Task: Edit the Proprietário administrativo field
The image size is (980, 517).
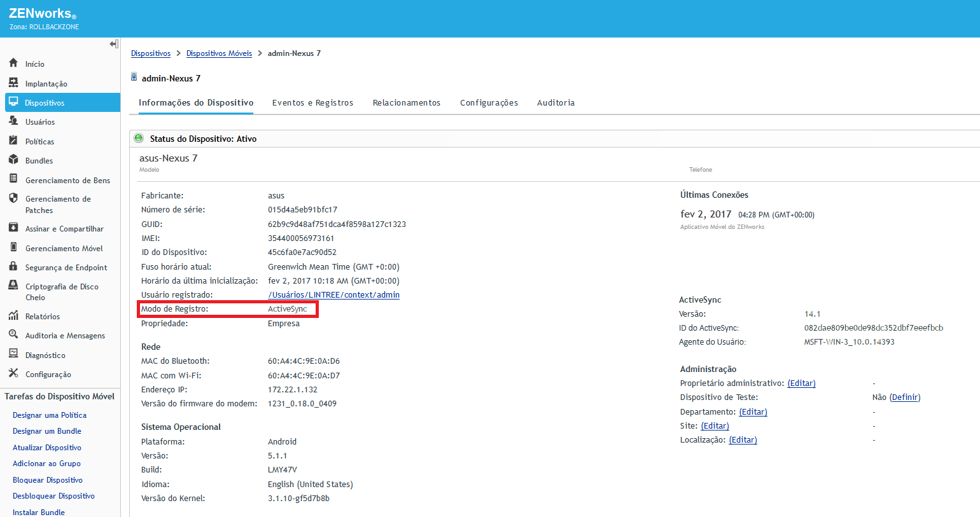Action: point(801,383)
